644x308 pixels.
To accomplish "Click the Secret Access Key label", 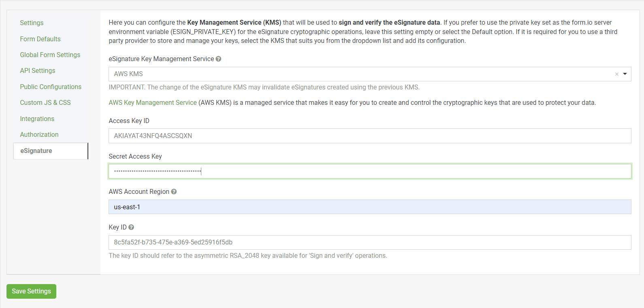I will 135,157.
